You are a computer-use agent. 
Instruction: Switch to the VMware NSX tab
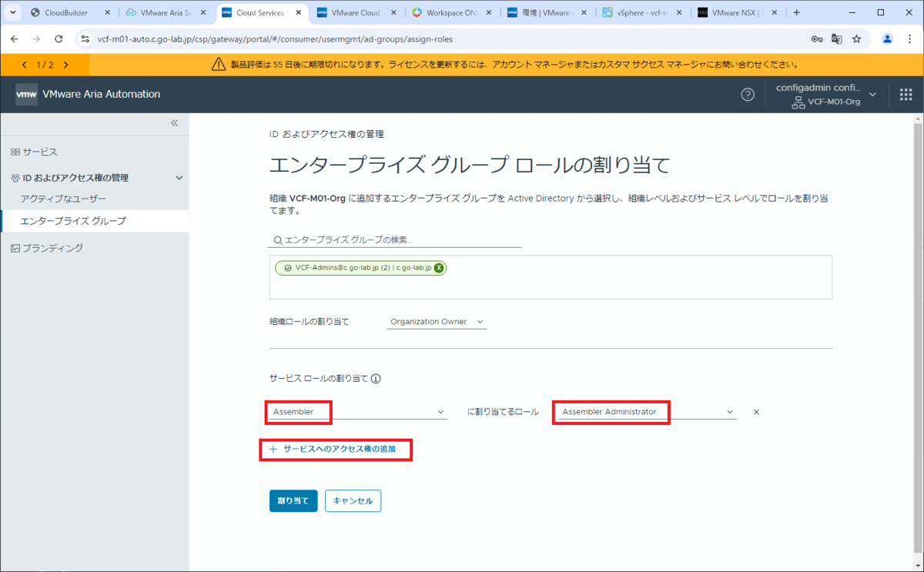[738, 13]
